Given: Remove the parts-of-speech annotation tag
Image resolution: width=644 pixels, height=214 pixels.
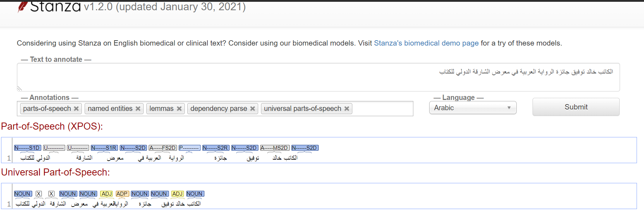Looking at the screenshot, I should (x=76, y=109).
